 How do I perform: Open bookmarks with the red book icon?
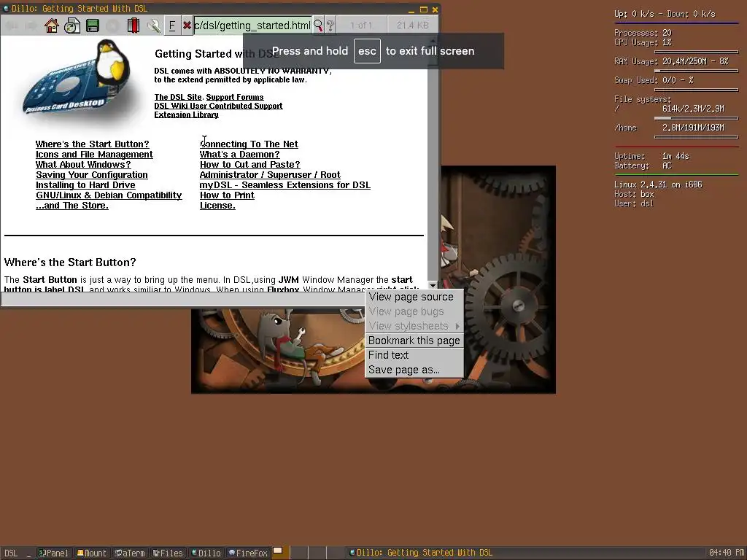133,26
